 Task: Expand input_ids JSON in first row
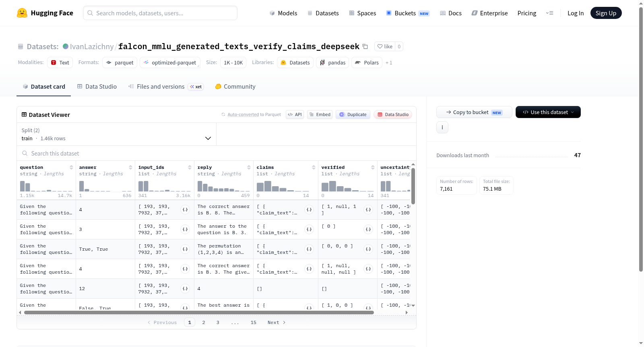pos(185,210)
